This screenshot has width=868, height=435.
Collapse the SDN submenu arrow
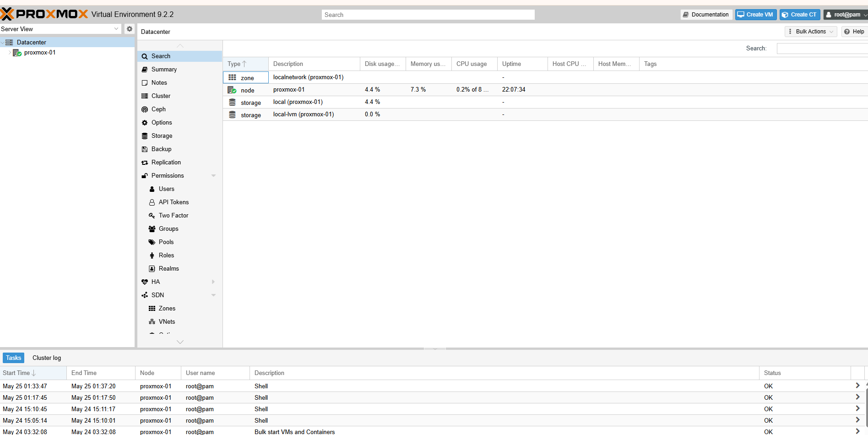coord(213,295)
